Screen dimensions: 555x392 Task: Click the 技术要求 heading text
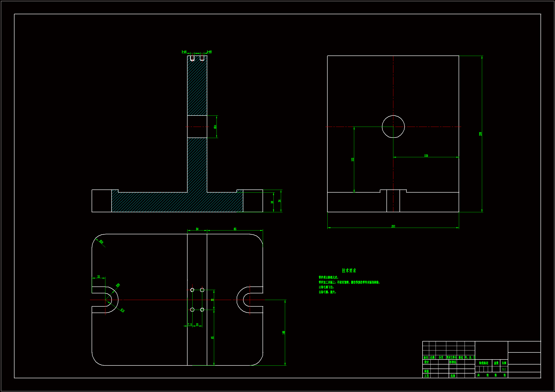coord(349,271)
